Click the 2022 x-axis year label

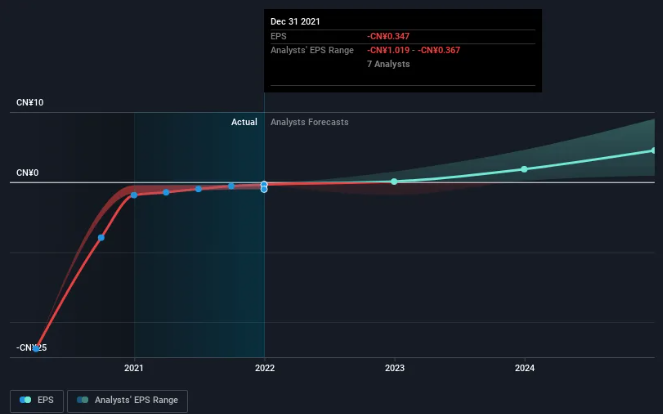(265, 368)
